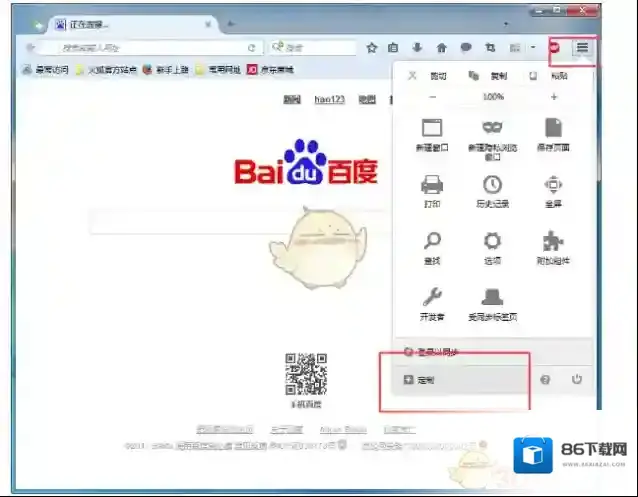
Task: Click the red toolbar extension icon
Action: click(555, 48)
